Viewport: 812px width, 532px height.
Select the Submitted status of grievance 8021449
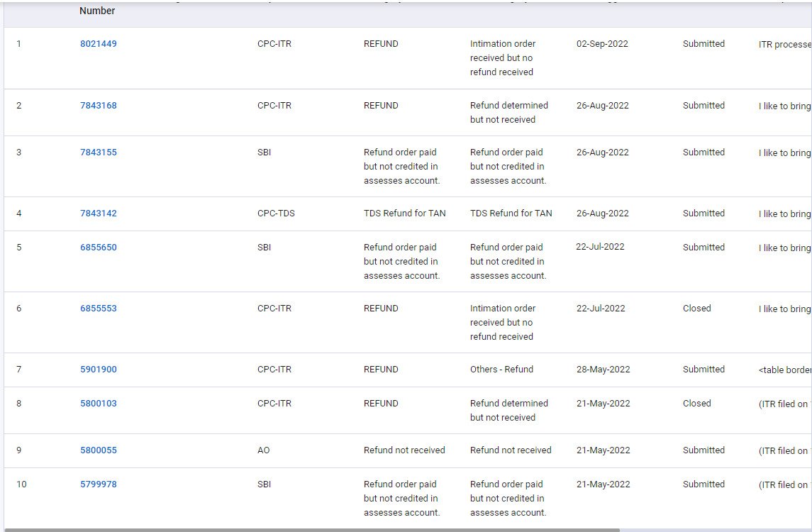point(703,43)
